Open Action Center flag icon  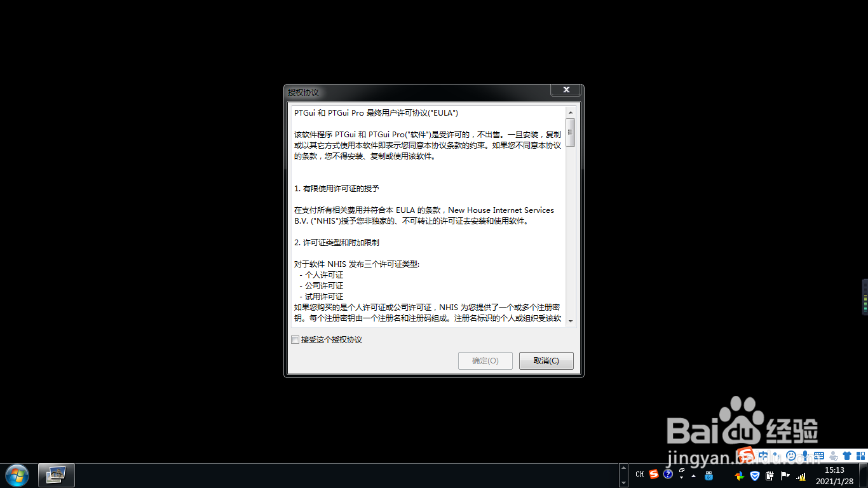point(785,475)
